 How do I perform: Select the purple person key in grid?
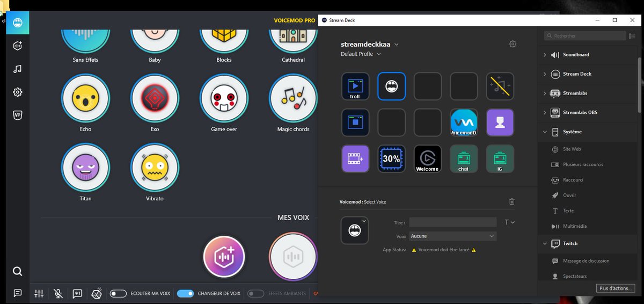click(x=500, y=122)
